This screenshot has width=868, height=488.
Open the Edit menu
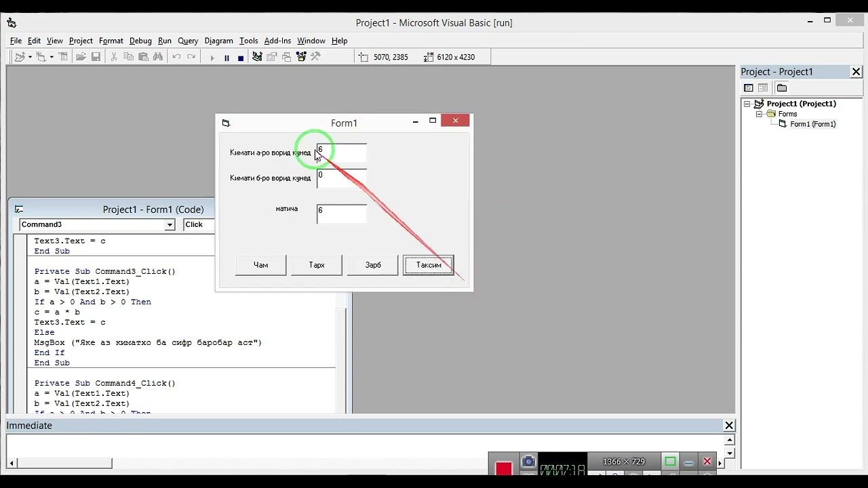pos(34,41)
